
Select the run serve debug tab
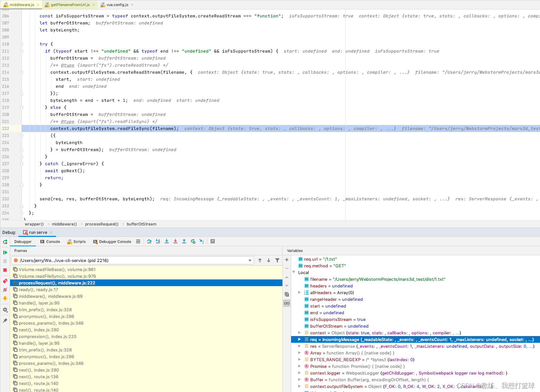[x=38, y=233]
